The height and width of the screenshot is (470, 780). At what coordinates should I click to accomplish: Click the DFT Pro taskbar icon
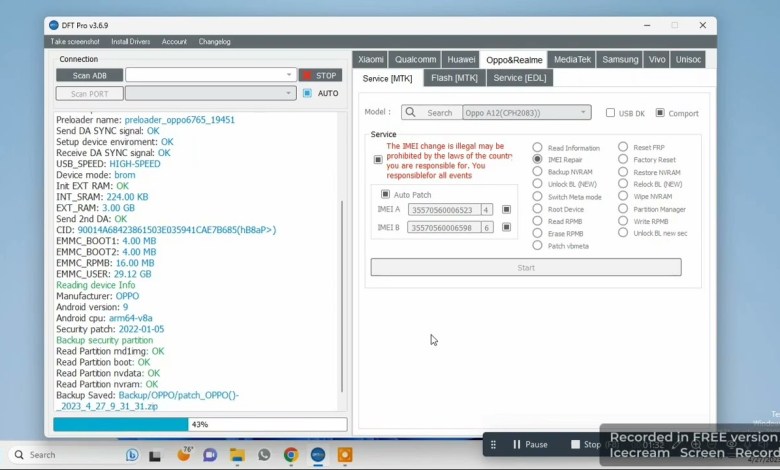[x=318, y=455]
